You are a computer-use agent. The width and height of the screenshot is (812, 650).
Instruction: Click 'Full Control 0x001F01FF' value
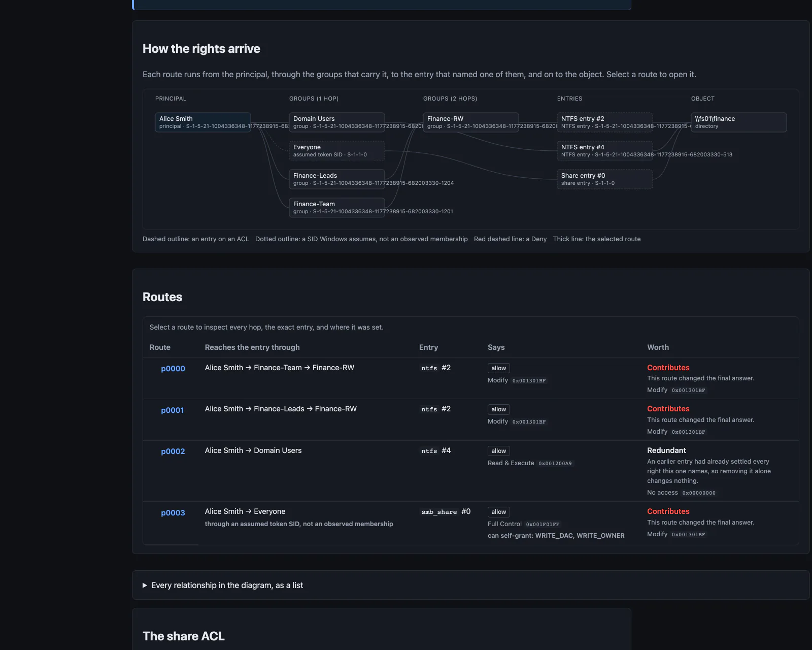(x=524, y=524)
